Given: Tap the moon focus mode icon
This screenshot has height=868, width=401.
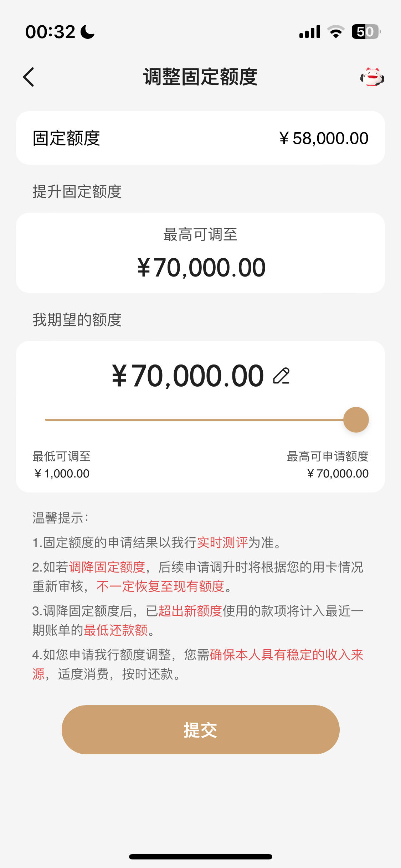Looking at the screenshot, I should coord(87,32).
